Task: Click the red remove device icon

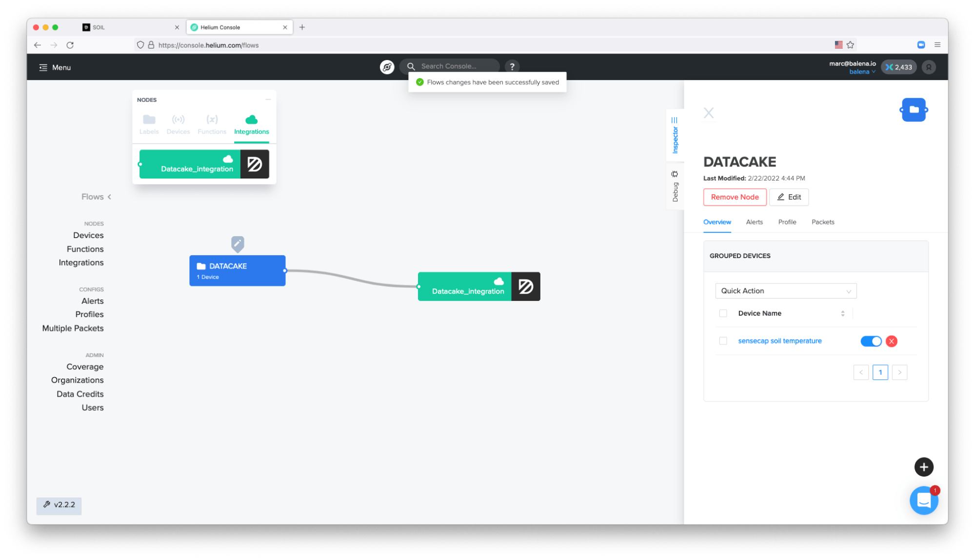Action: [891, 341]
